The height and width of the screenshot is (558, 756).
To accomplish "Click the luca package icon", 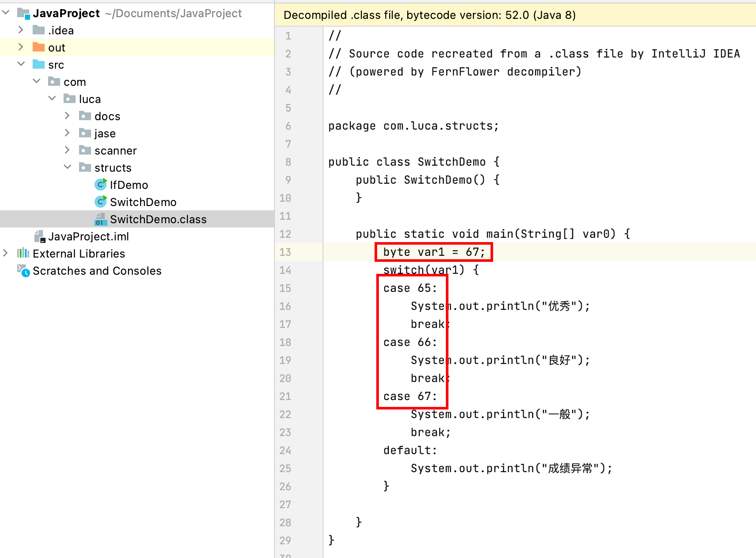I will coord(70,98).
